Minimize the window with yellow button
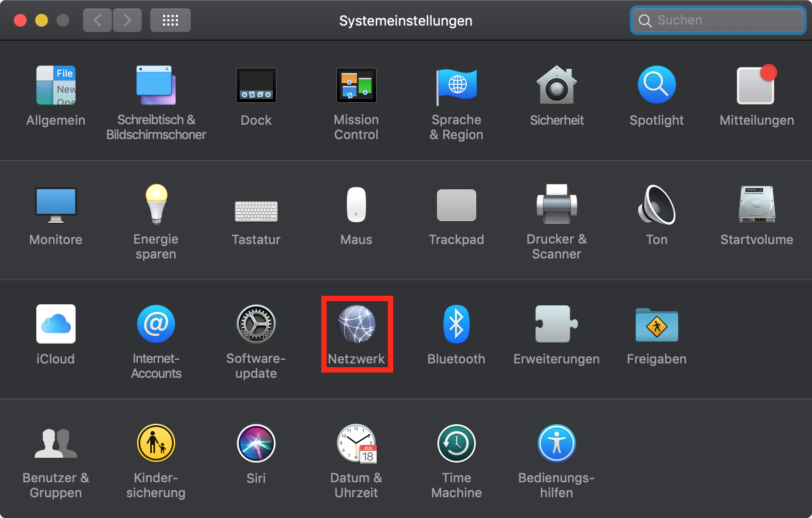The height and width of the screenshot is (518, 812). [42, 20]
